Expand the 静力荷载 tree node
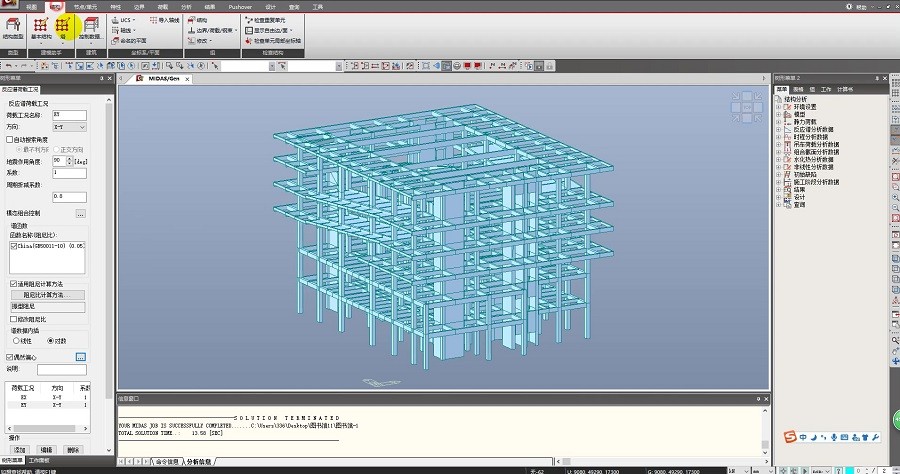 click(779, 121)
